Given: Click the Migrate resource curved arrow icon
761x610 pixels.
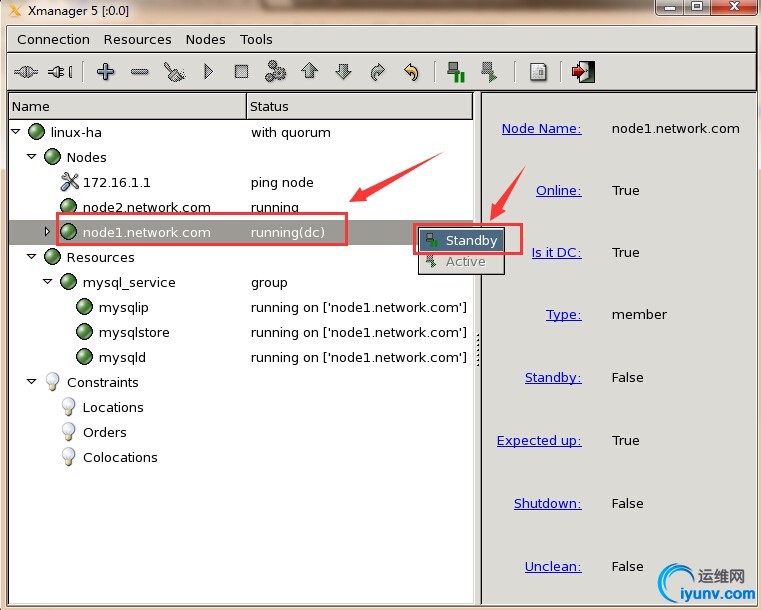Looking at the screenshot, I should tap(377, 72).
